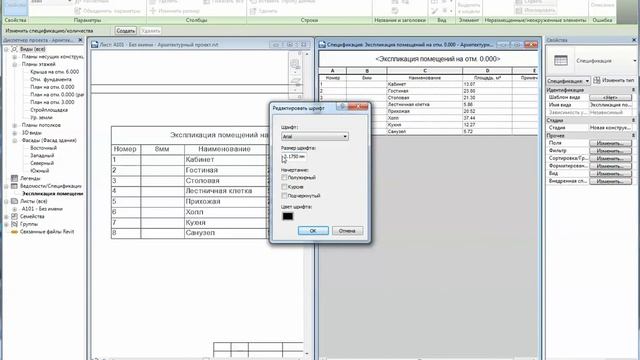This screenshot has width=640, height=360.
Task: Enable the Курсив italic checkbox
Action: click(284, 187)
